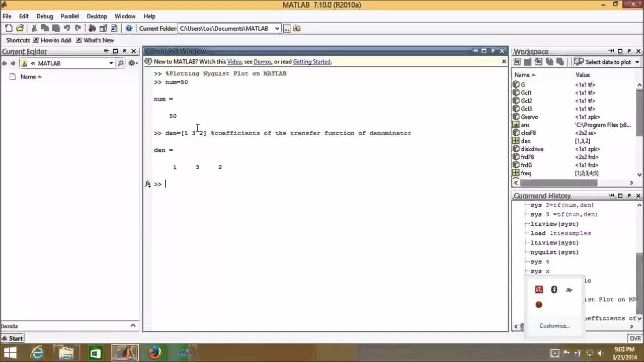Select load ltiexamples in Command History
Image resolution: width=644 pixels, height=362 pixels.
560,233
